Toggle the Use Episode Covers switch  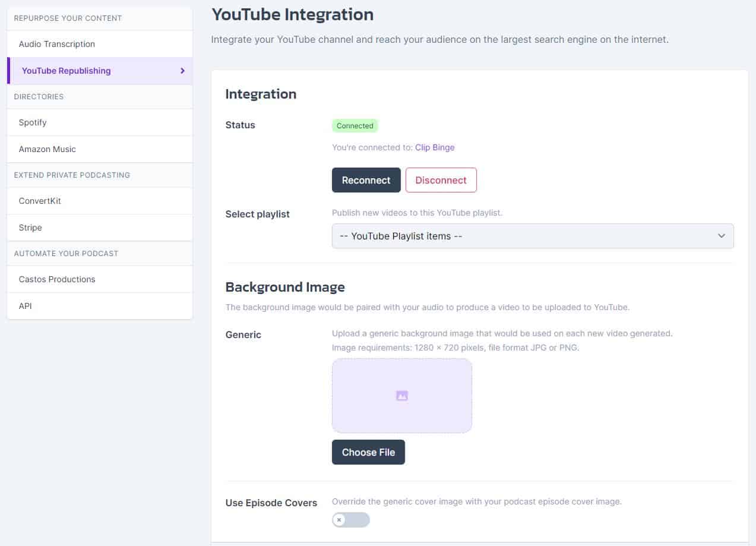click(351, 520)
